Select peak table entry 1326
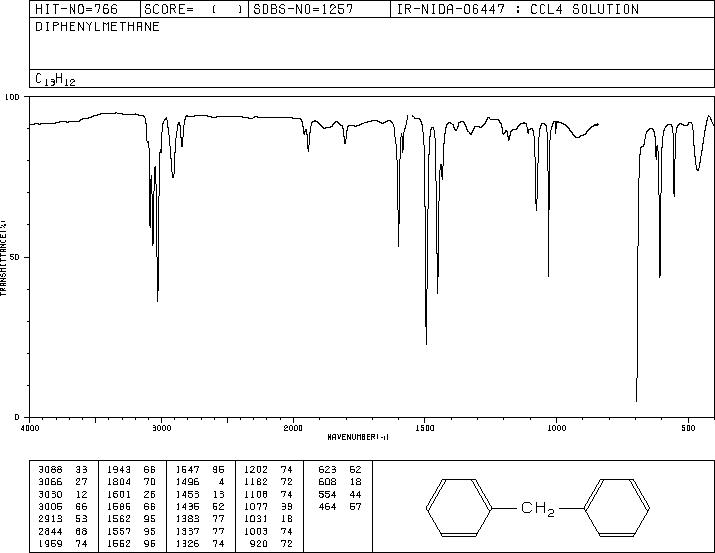This screenshot has height=553, width=715. [200, 543]
